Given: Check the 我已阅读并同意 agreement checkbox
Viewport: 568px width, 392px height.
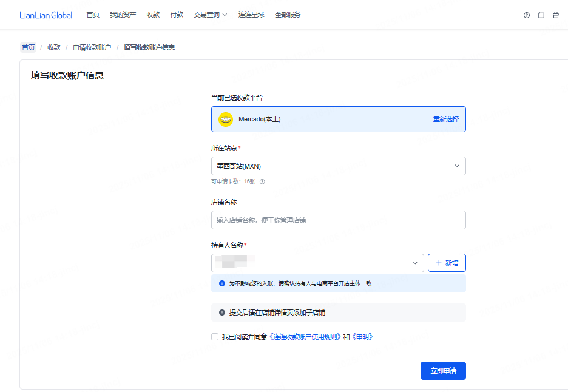Looking at the screenshot, I should [x=215, y=337].
